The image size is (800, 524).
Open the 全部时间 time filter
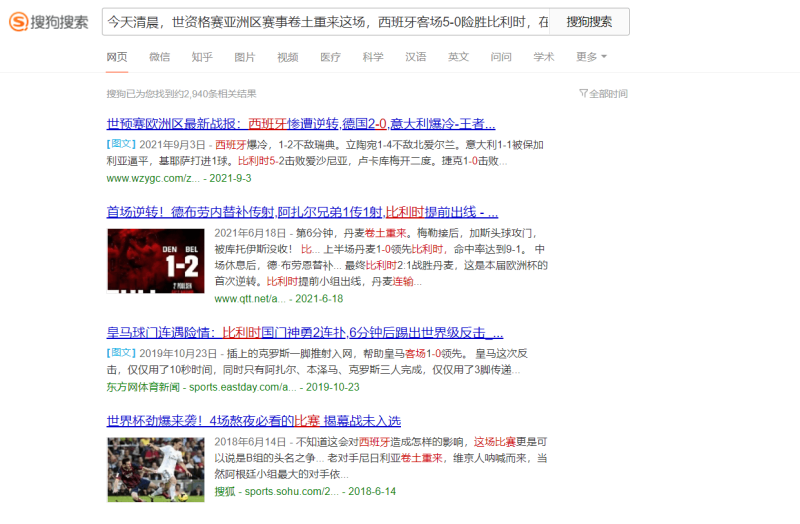(x=603, y=93)
